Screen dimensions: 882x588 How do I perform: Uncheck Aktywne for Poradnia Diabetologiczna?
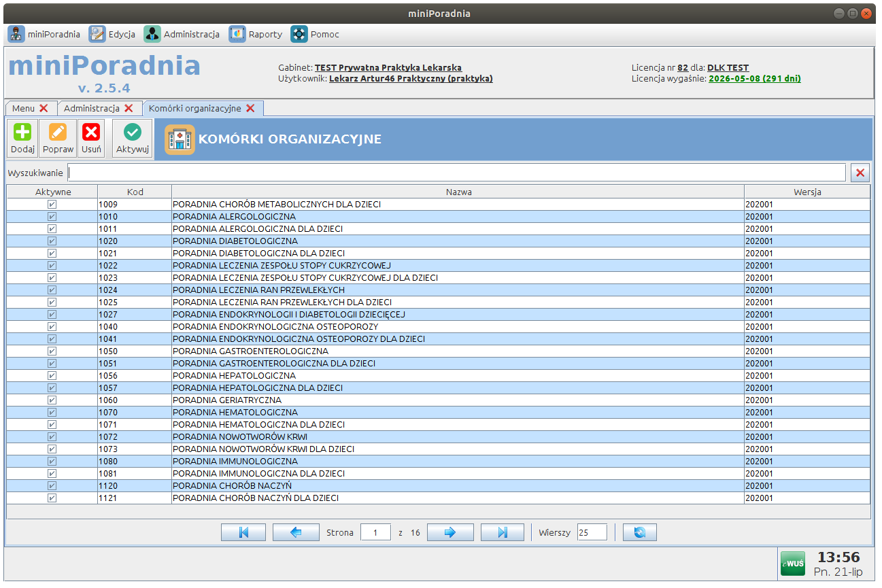tap(52, 241)
